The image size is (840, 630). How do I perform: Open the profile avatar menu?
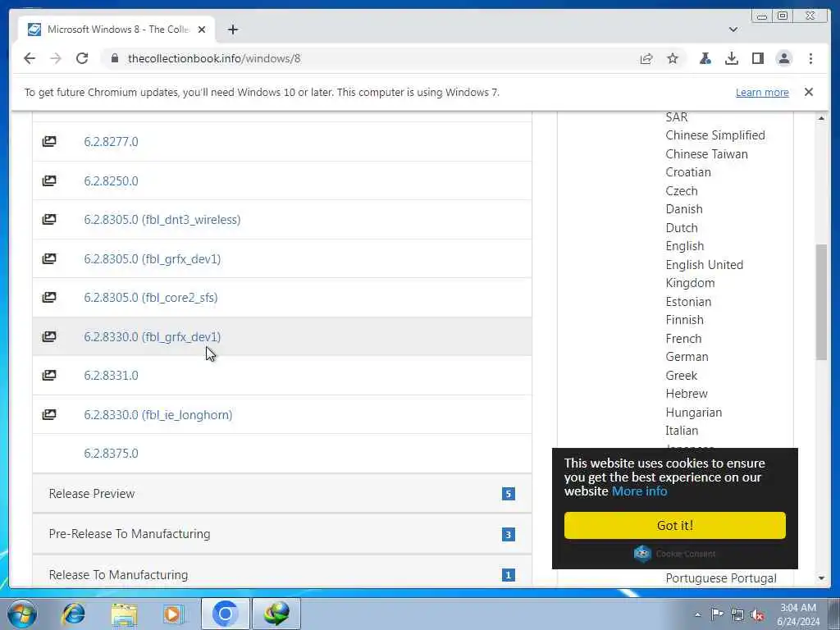click(783, 58)
